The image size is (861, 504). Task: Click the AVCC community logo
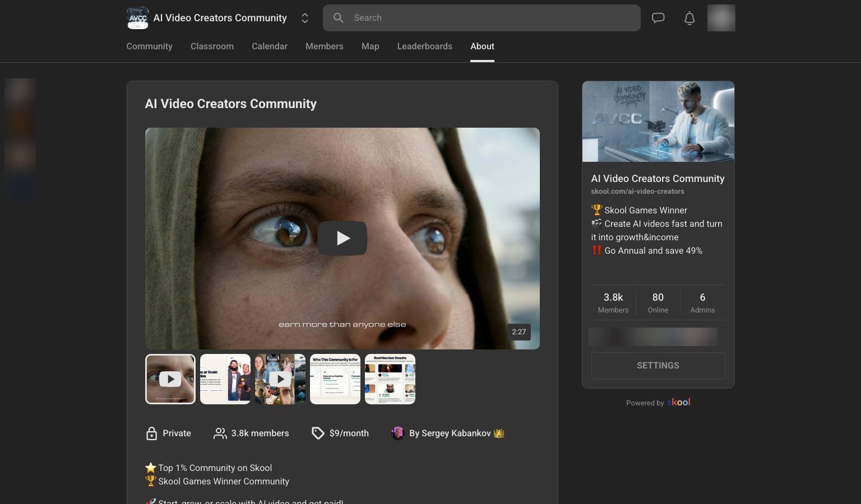(138, 18)
